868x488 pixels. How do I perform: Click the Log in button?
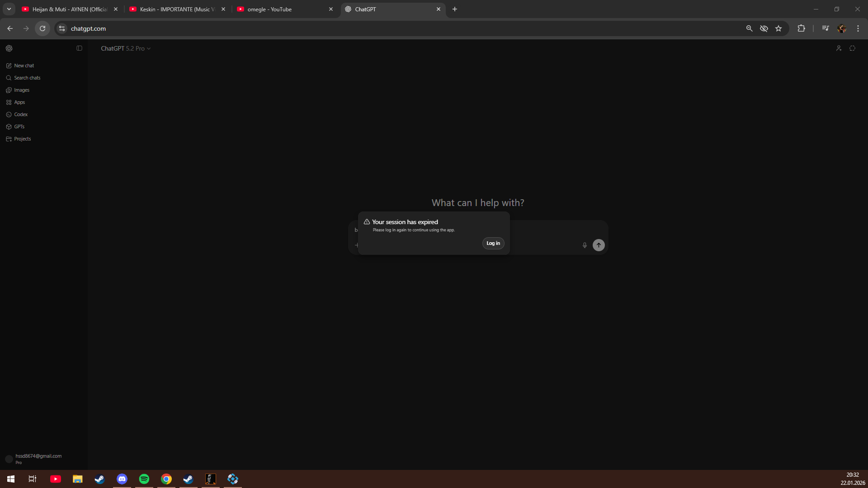click(493, 243)
